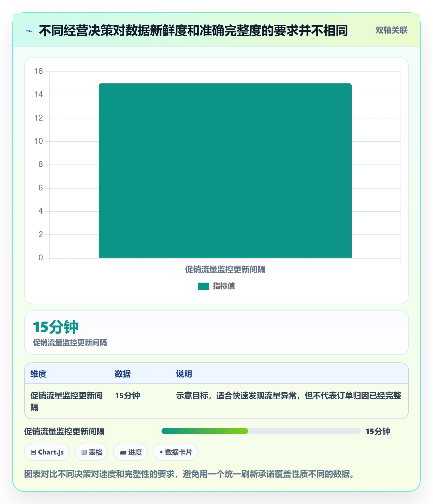Click the grid icon in the 表格 chip

point(84,452)
